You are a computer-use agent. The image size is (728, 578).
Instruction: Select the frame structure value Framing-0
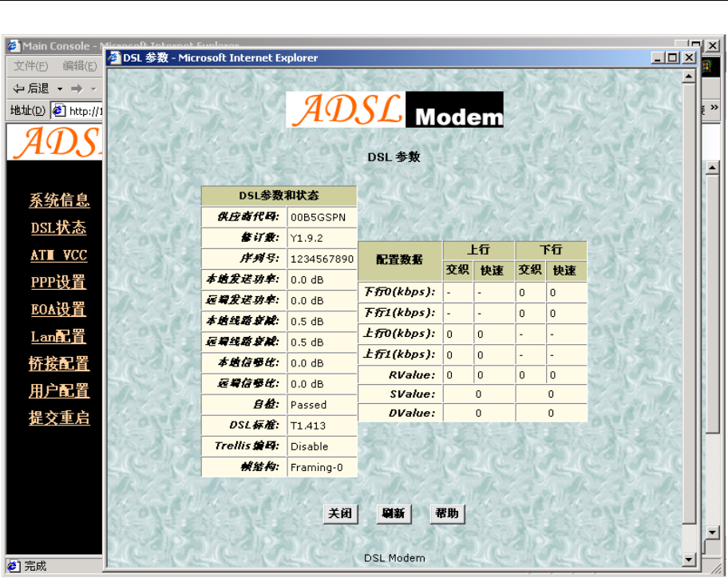click(317, 468)
